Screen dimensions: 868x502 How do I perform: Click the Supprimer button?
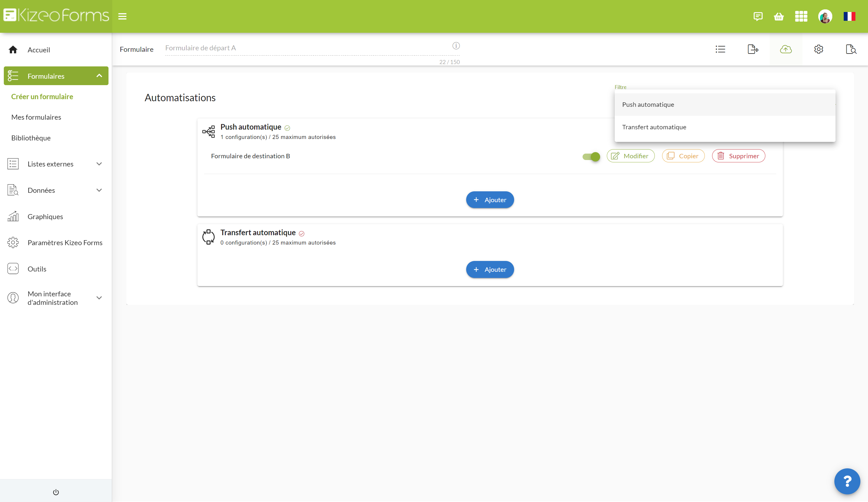point(738,156)
